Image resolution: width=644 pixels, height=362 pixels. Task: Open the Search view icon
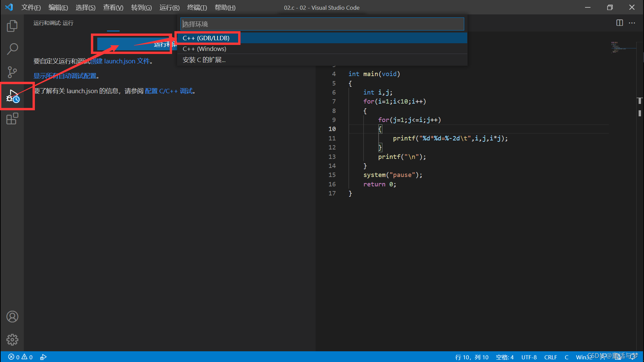[x=12, y=49]
